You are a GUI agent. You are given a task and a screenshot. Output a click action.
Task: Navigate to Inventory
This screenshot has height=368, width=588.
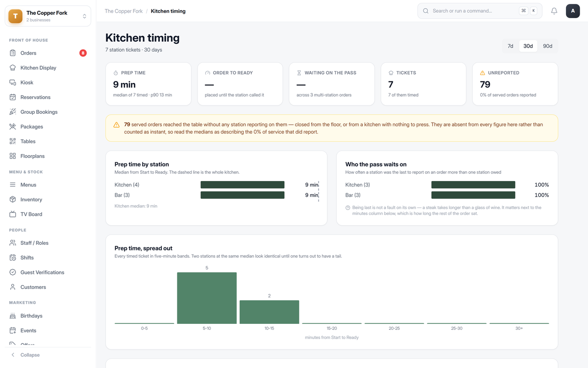[x=48, y=200]
